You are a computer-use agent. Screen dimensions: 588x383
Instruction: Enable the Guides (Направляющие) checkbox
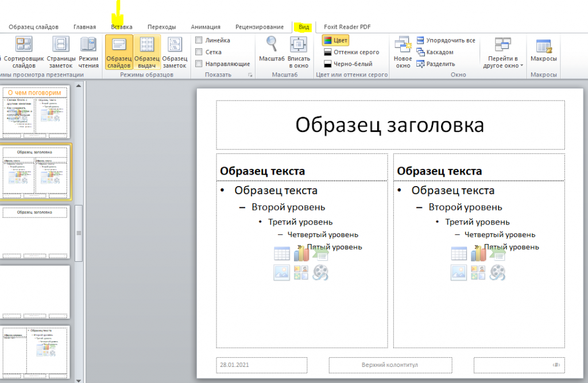point(199,64)
